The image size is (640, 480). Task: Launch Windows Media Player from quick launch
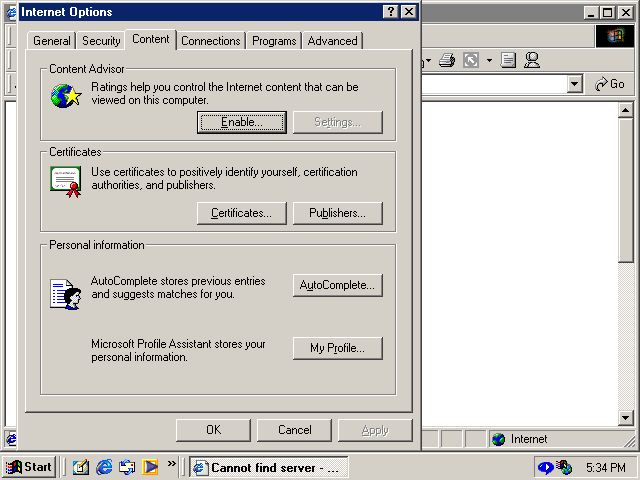150,467
